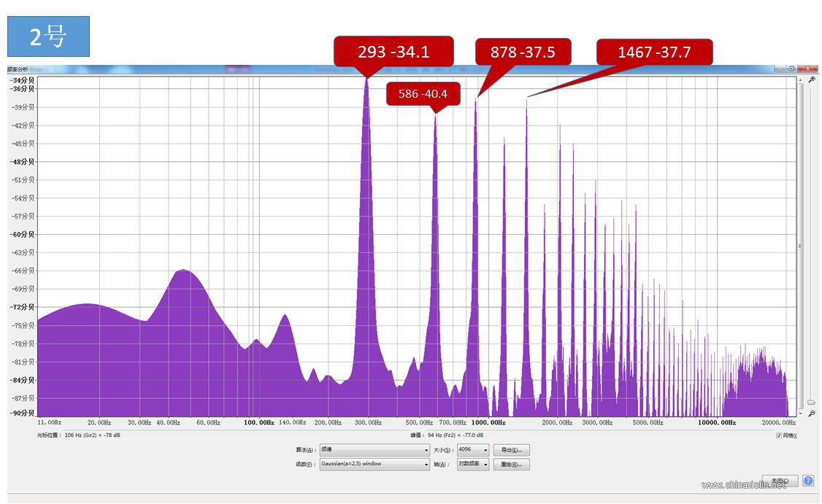Click the 10000.00Hz frequency axis label
Screen dimensions: 822x504
click(717, 422)
